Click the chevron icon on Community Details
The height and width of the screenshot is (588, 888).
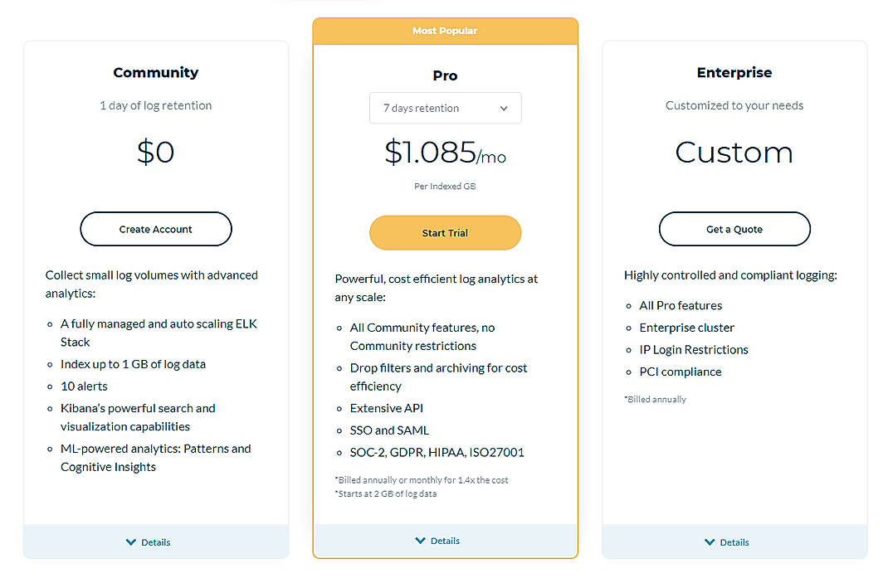coord(131,542)
